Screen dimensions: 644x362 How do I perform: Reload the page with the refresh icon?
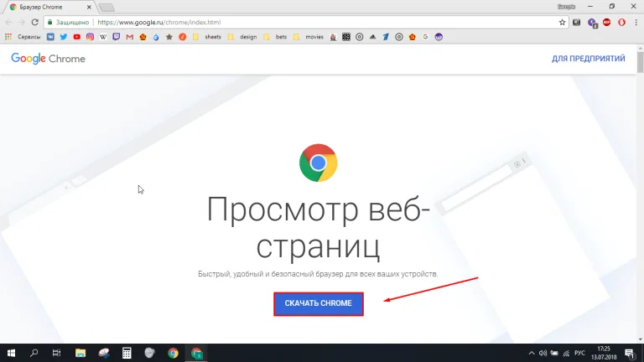tap(35, 22)
